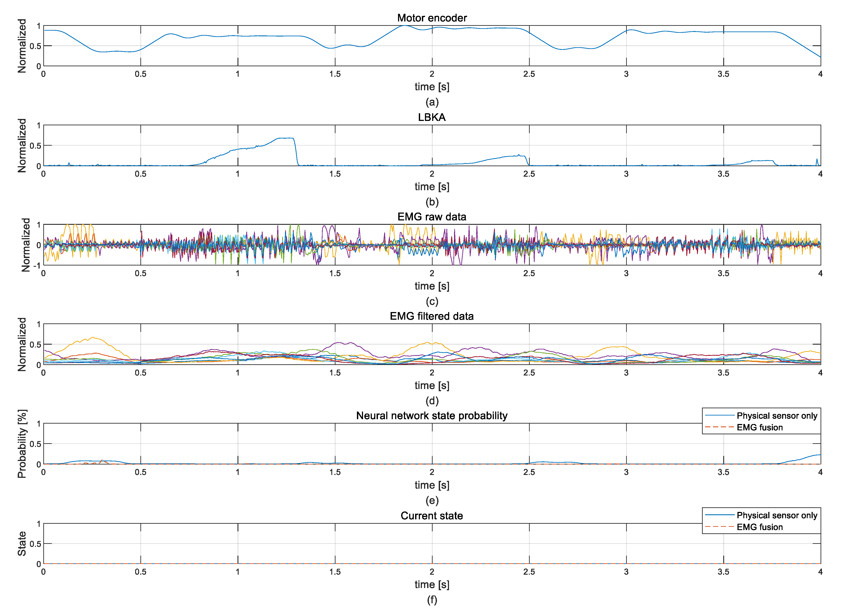
Task: Click the 'Probability [%]' y-axis label
Action: [x=22, y=444]
